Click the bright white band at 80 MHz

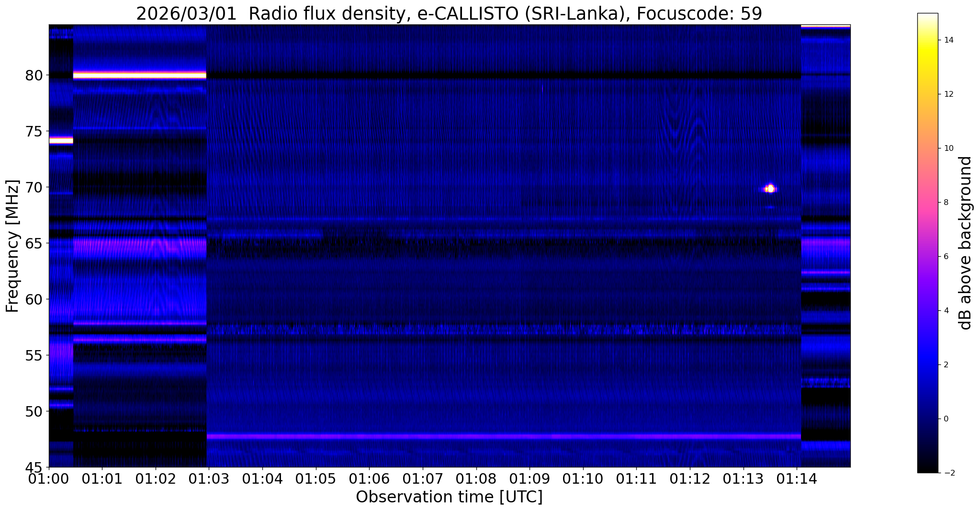140,75
